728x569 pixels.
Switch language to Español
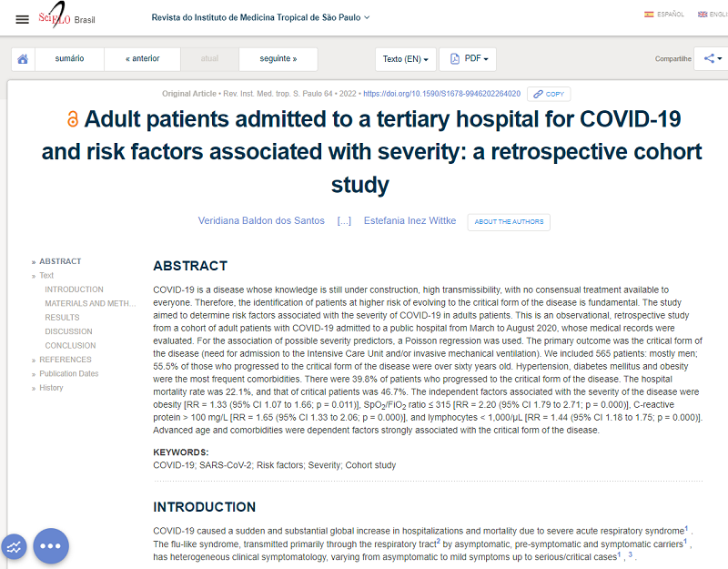664,15
